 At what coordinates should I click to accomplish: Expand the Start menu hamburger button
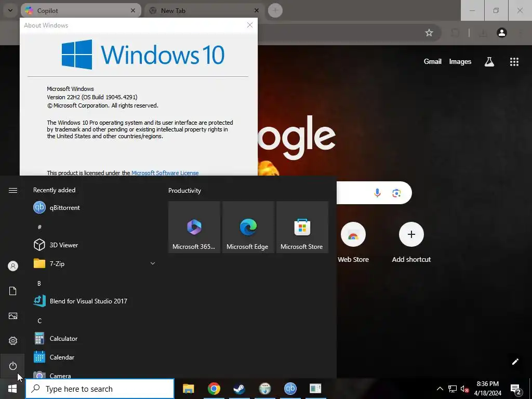(12, 190)
